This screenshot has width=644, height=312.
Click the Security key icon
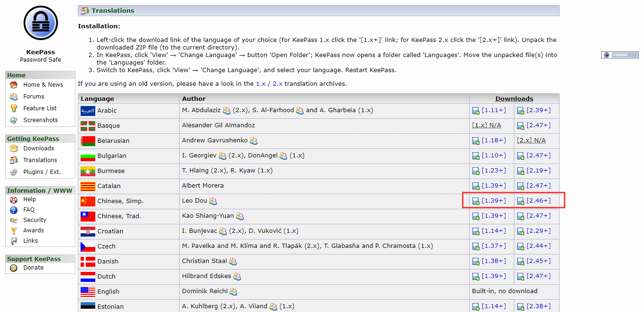tap(14, 220)
